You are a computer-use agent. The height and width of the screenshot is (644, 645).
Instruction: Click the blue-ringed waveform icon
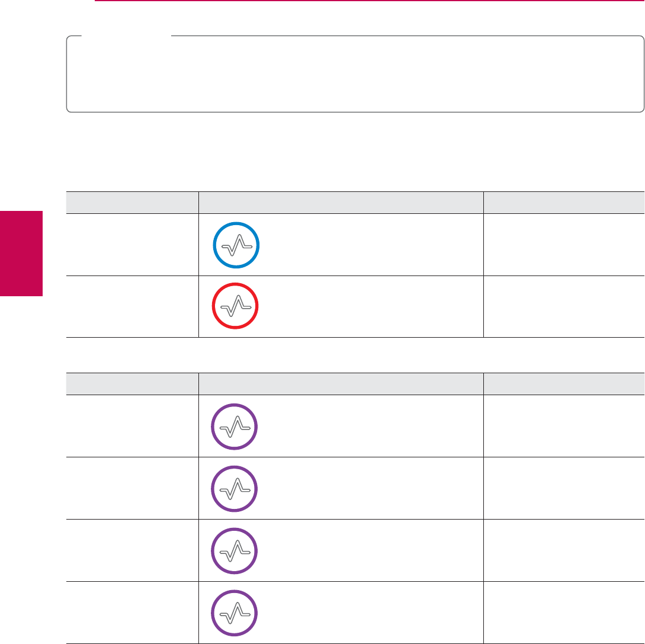click(x=235, y=245)
